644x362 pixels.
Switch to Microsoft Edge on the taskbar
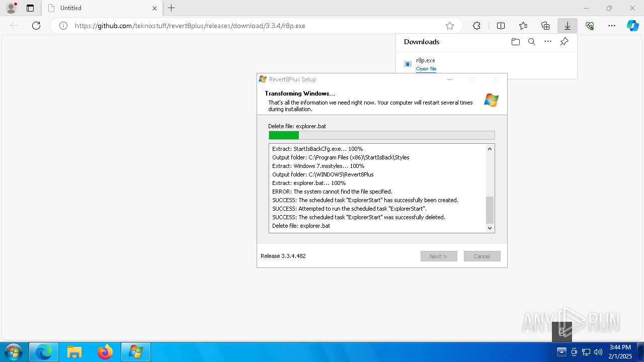44,352
